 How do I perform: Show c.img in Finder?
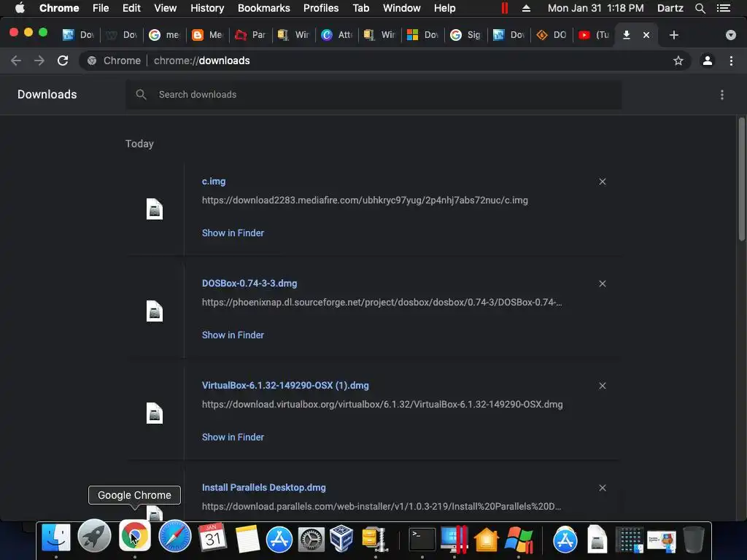(x=233, y=233)
